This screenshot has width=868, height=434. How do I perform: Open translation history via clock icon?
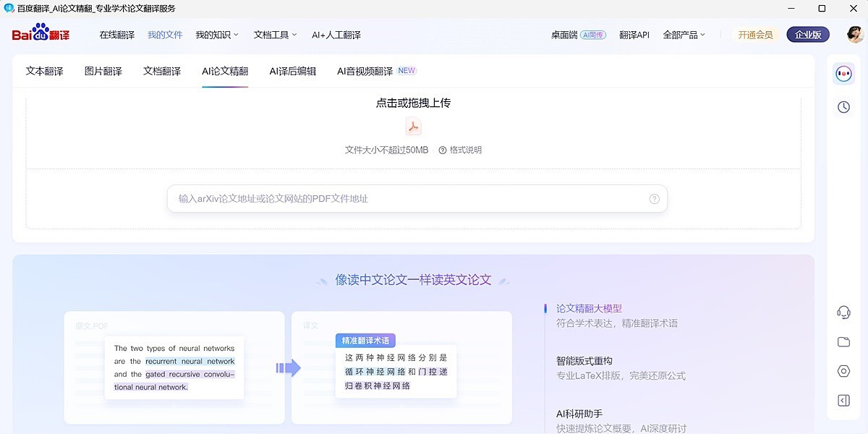coord(843,106)
